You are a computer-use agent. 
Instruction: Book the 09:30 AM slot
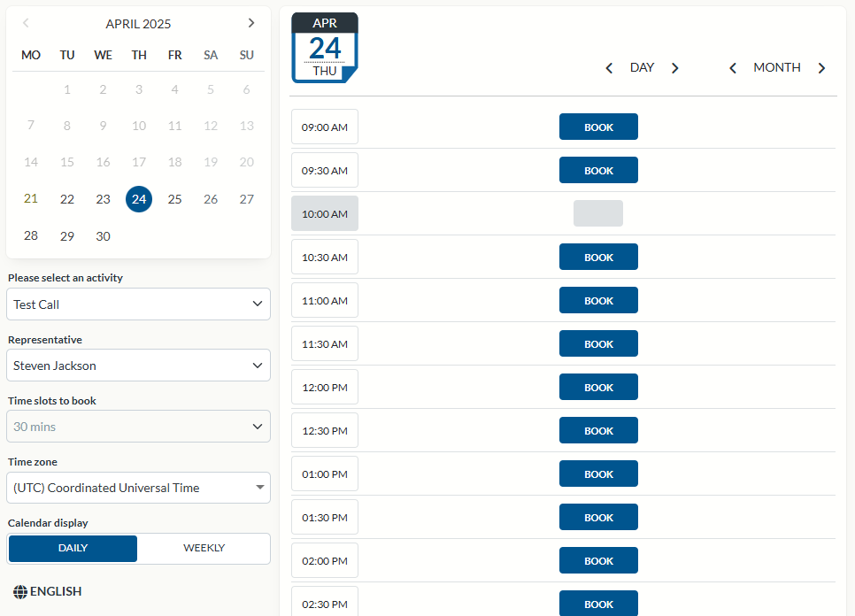(x=598, y=170)
